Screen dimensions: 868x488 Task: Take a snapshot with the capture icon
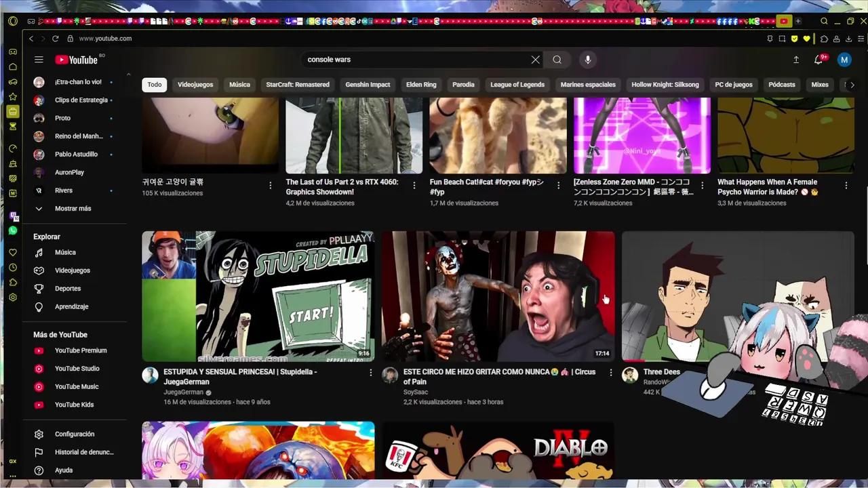click(x=782, y=39)
